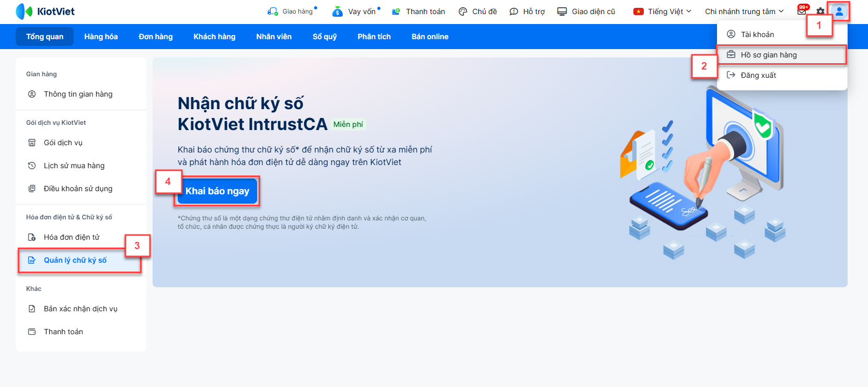Click the Miễn phí badge
Viewport: 868px width, 387px height.
click(348, 124)
